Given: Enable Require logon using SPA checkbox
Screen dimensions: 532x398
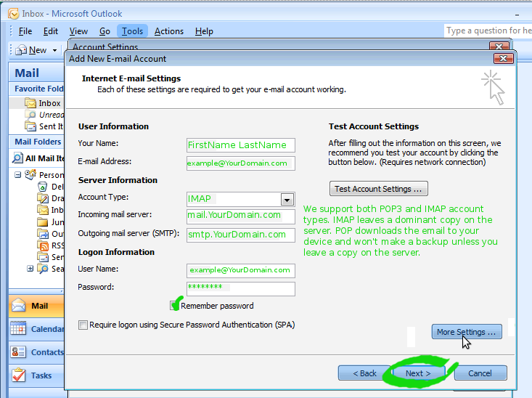Looking at the screenshot, I should click(x=83, y=325).
